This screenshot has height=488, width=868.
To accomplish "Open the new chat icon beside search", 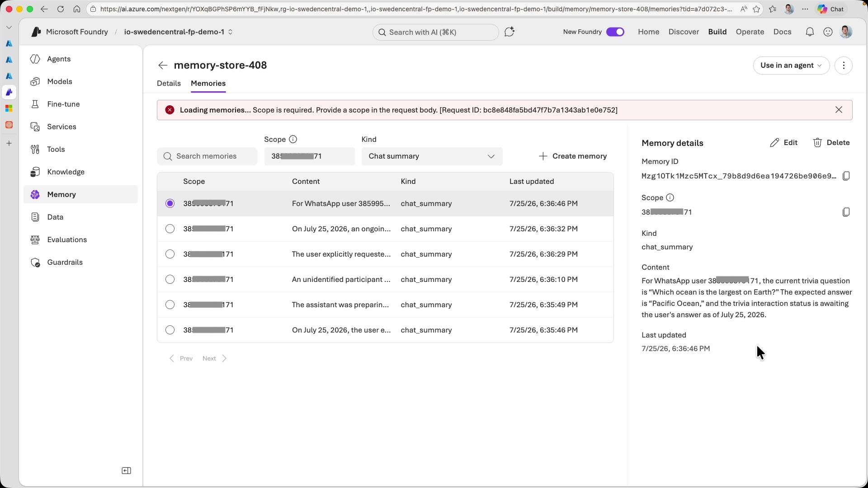I will point(509,32).
